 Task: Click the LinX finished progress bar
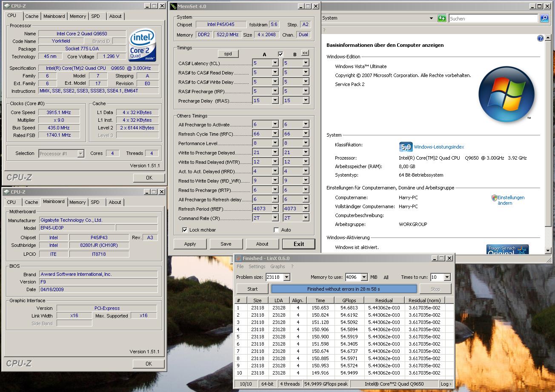[343, 289]
